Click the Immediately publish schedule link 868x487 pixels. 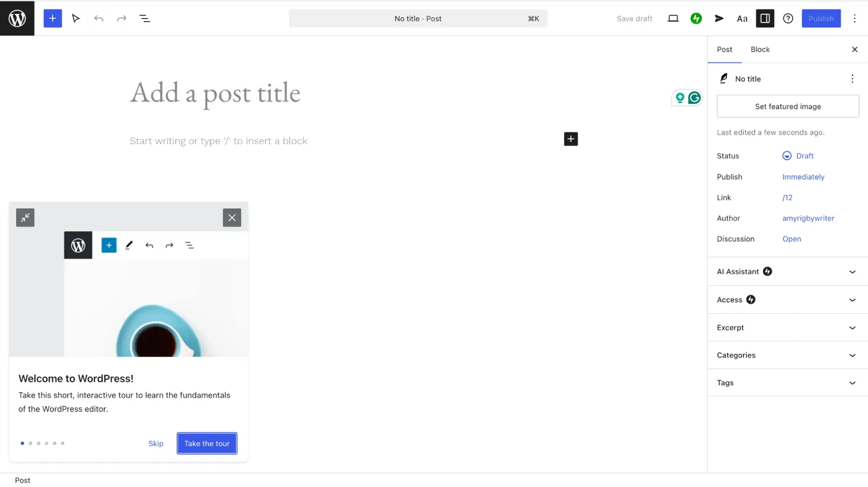pos(804,177)
